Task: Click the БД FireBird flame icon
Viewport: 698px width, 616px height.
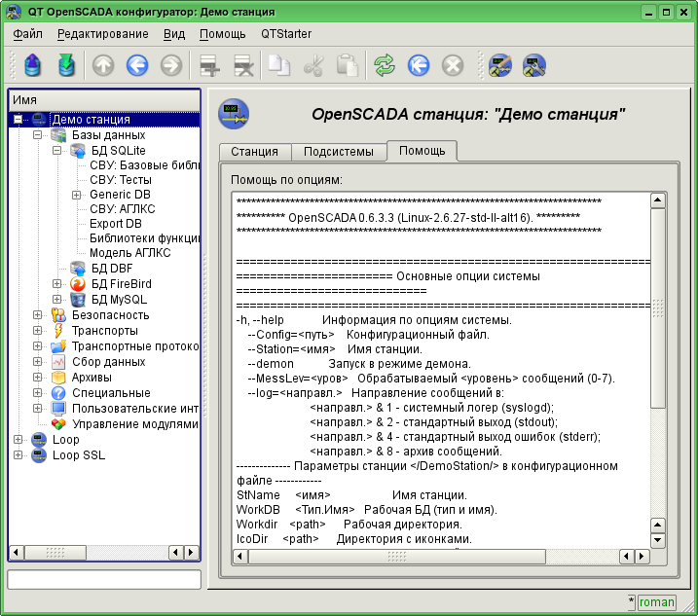Action: pyautogui.click(x=78, y=284)
